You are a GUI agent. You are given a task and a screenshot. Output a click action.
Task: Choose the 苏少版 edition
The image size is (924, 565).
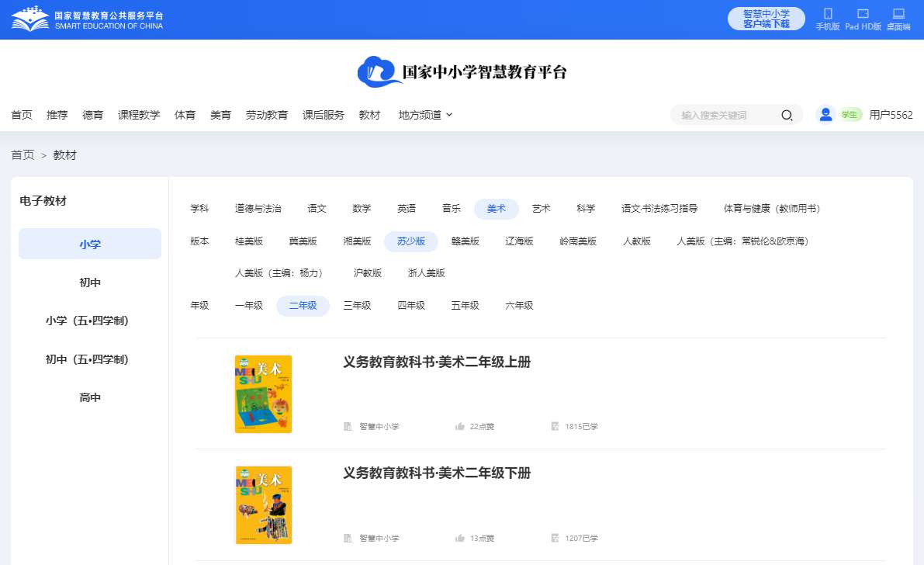[411, 241]
